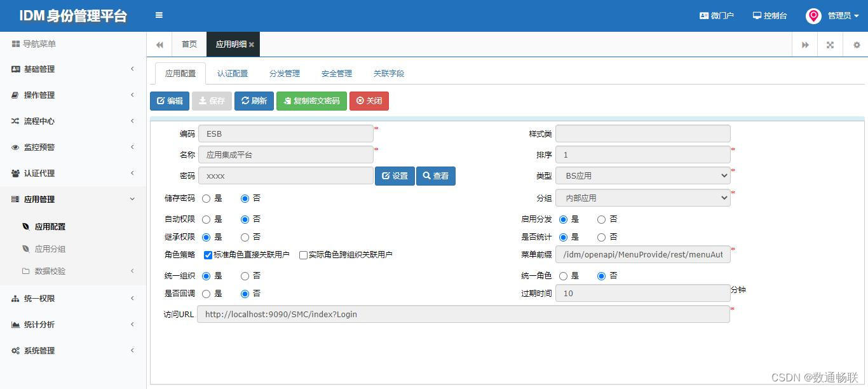Screen dimensions: 868x389
Task: Expand the 统一权限 menu chevron
Action: (132, 298)
